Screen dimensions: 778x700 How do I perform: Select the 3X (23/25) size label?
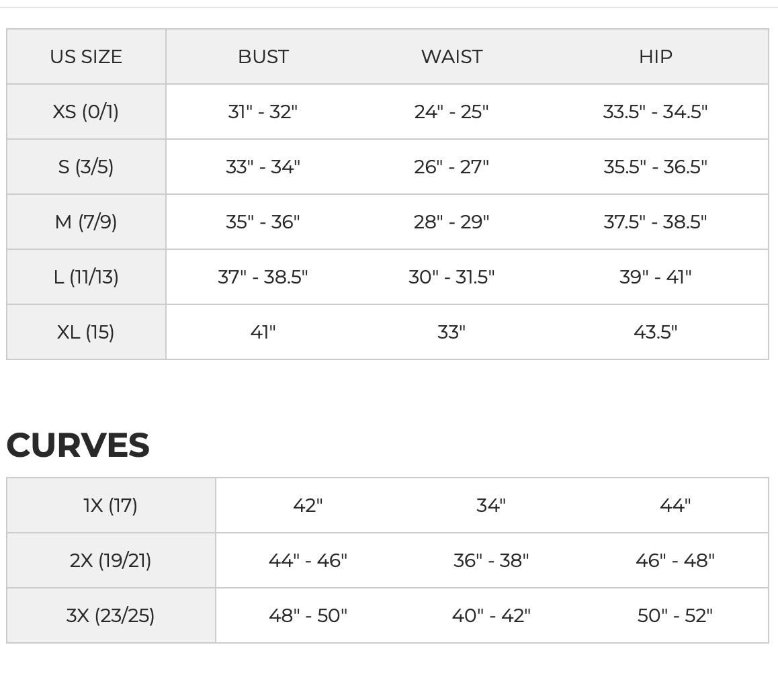coord(111,615)
